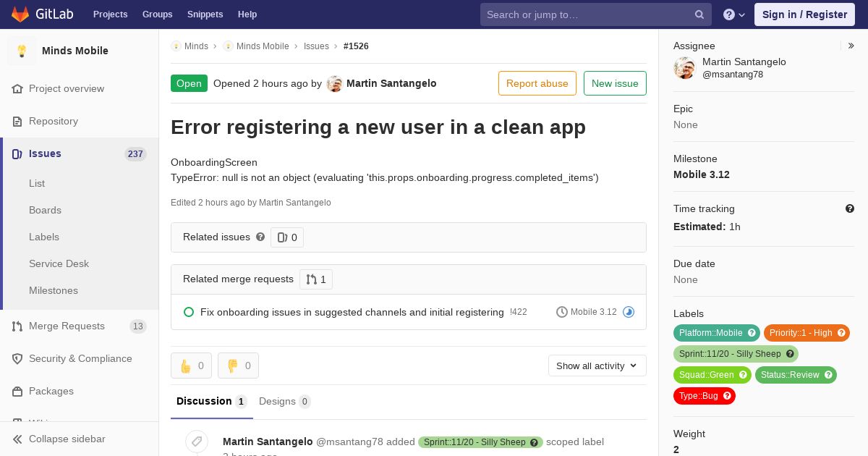Expand the Help menu dropdown in navbar
Screen dimensions: 868x456
(x=734, y=14)
